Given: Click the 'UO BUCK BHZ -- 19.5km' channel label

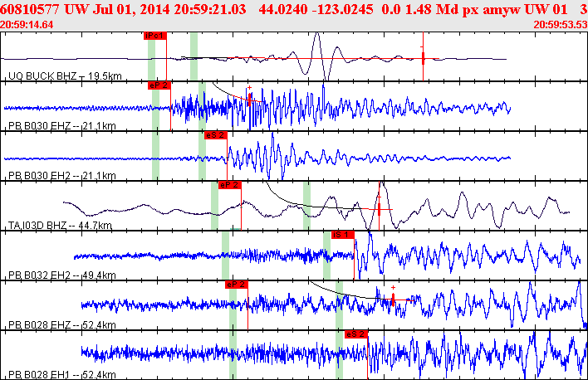Looking at the screenshot, I should [65, 76].
